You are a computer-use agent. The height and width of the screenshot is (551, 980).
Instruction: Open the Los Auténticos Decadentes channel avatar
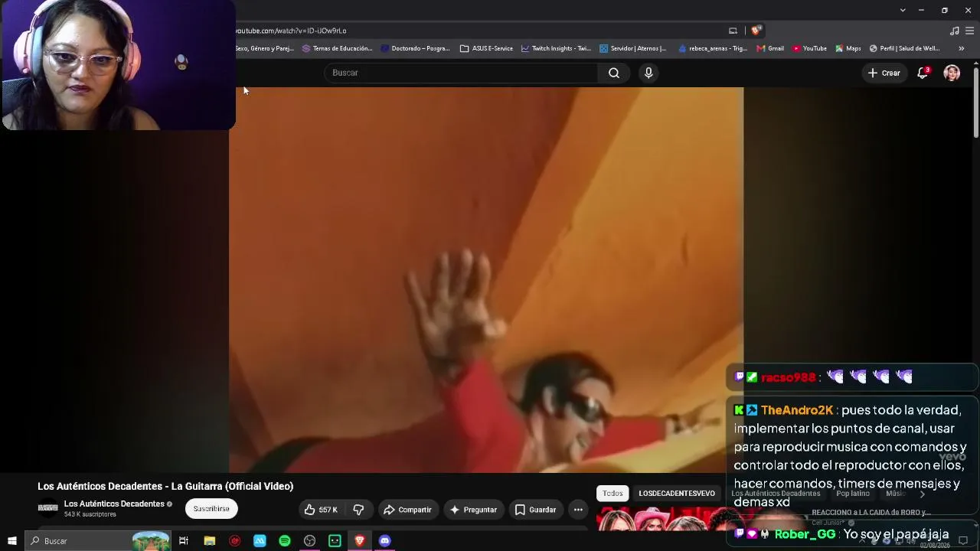point(48,508)
